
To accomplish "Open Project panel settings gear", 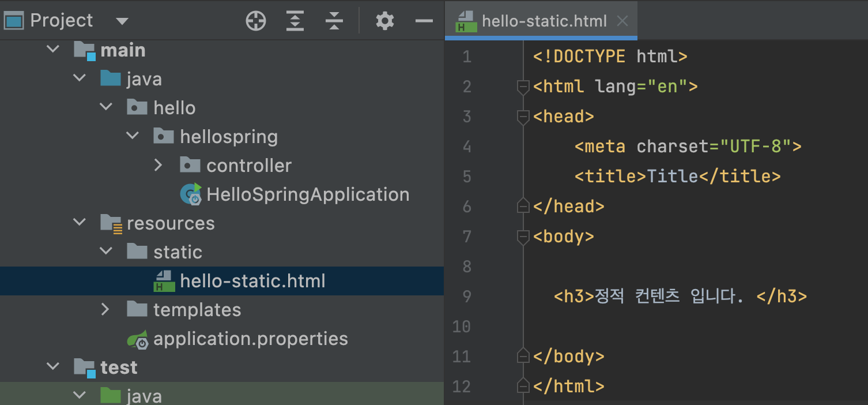I will 384,21.
